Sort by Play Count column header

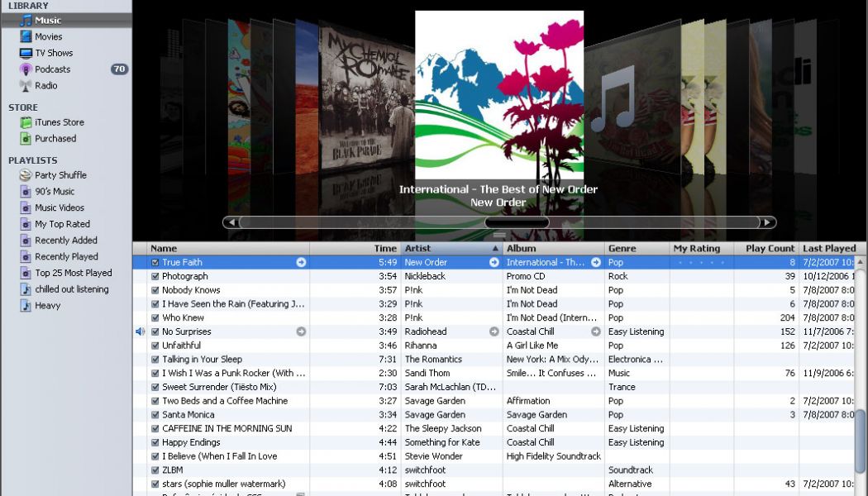[x=769, y=248]
